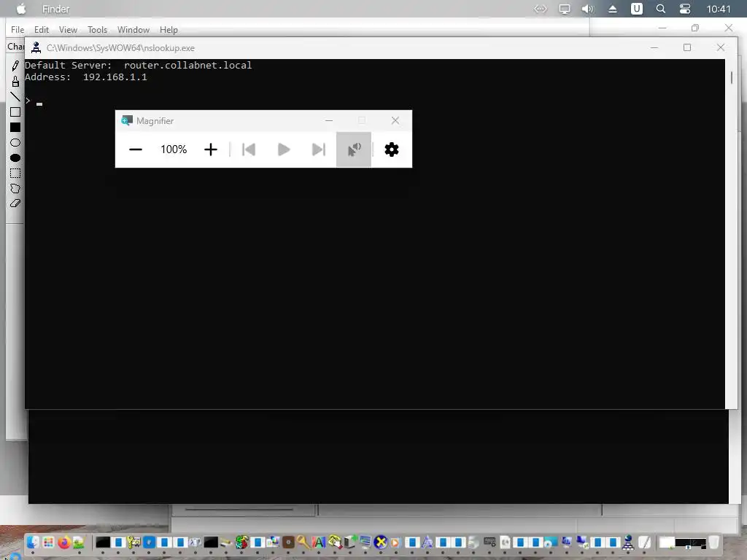Open Launchpad from the dock

[x=48, y=542]
